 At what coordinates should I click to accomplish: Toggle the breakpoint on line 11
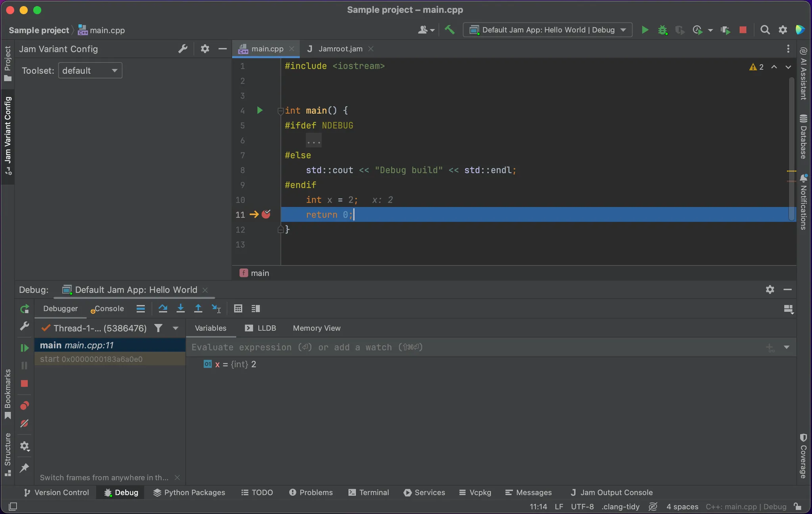(266, 214)
